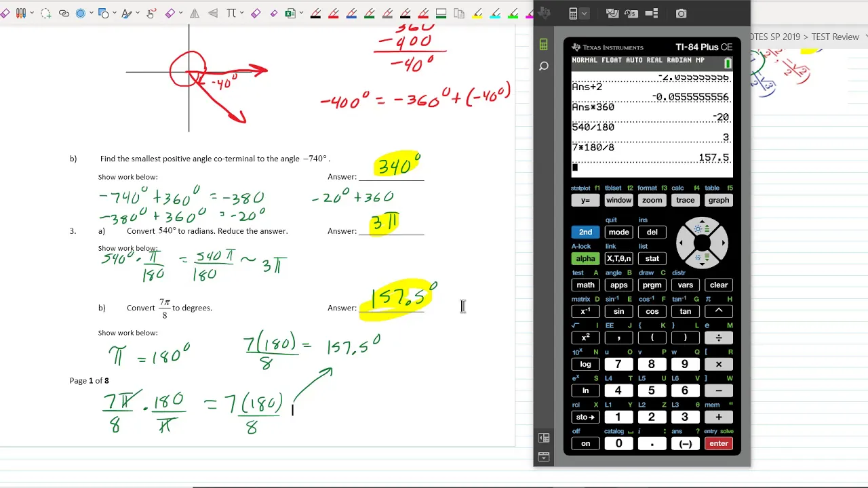Click the graph calculator key

(718, 200)
